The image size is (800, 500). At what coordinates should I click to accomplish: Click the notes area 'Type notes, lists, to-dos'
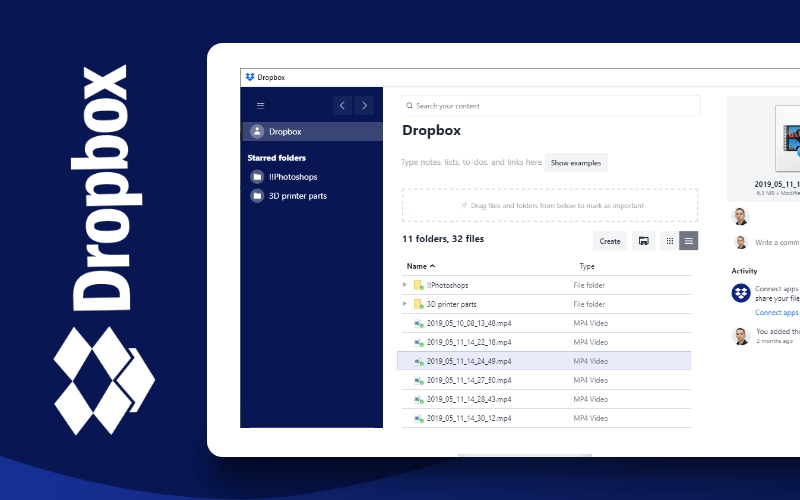471,162
